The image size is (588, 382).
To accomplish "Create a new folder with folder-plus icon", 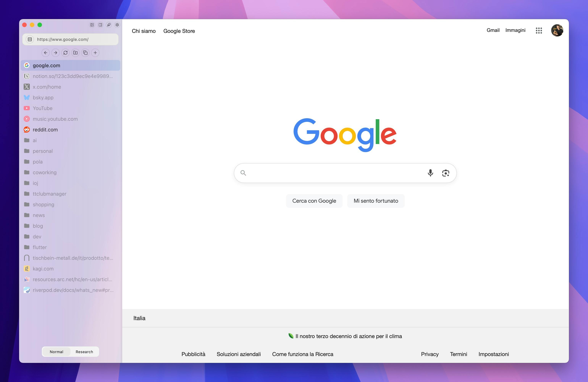I will point(75,53).
